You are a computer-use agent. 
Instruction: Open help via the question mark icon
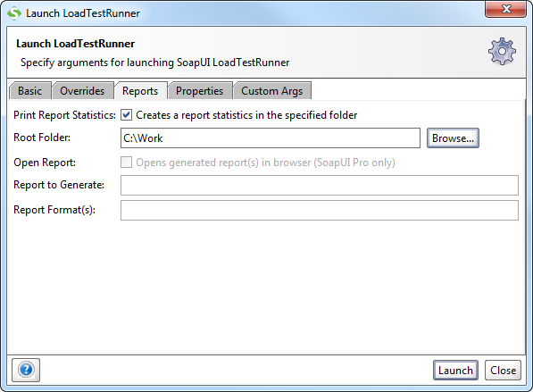pyautogui.click(x=26, y=370)
